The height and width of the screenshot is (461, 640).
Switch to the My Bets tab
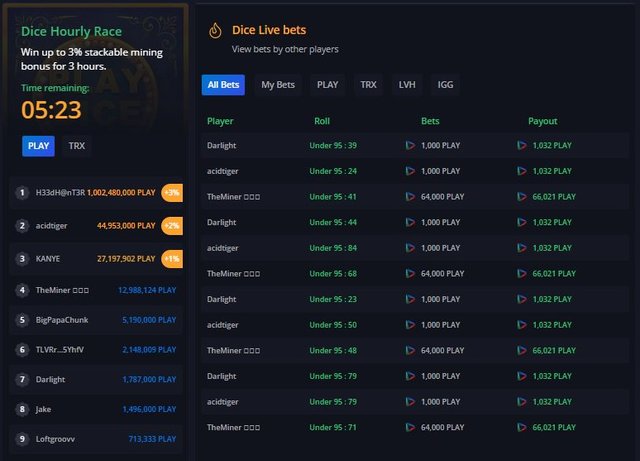tap(278, 85)
